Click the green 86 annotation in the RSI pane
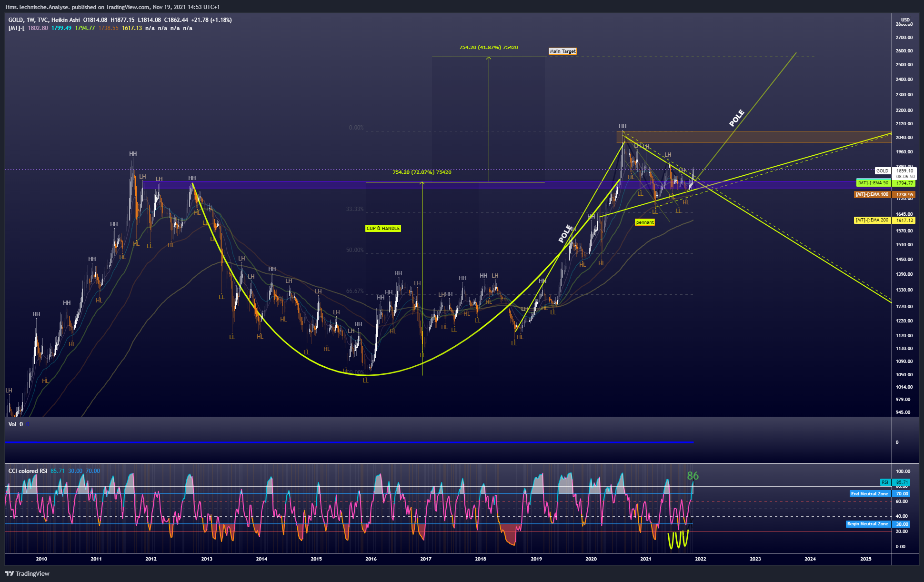This screenshot has width=924, height=582. pyautogui.click(x=693, y=476)
